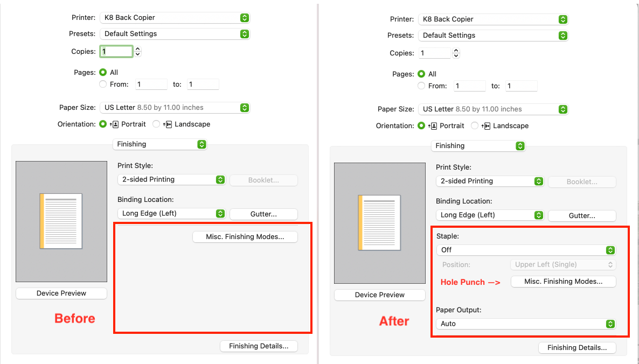Open Paper Size dropdown in Before dialog
Image resolution: width=639 pixels, height=364 pixels.
coord(175,108)
